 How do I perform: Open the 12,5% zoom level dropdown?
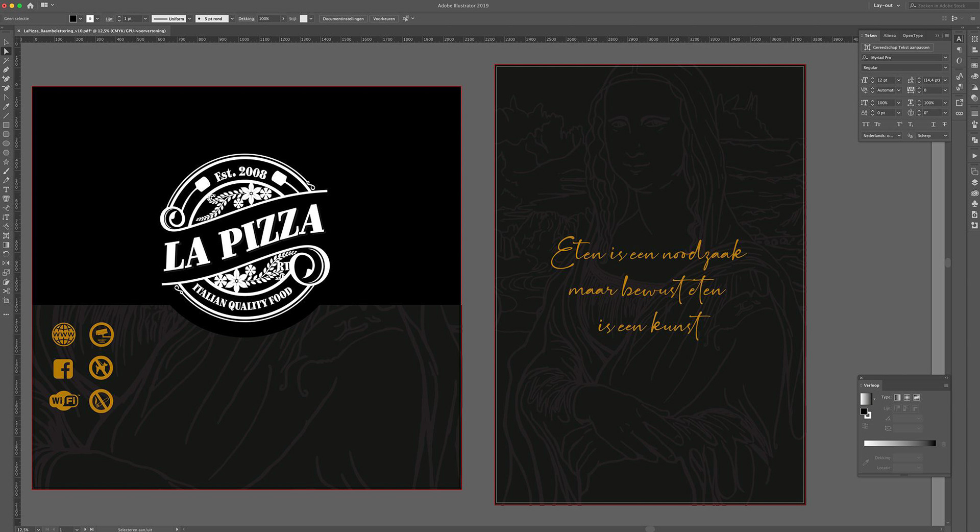tap(38, 529)
